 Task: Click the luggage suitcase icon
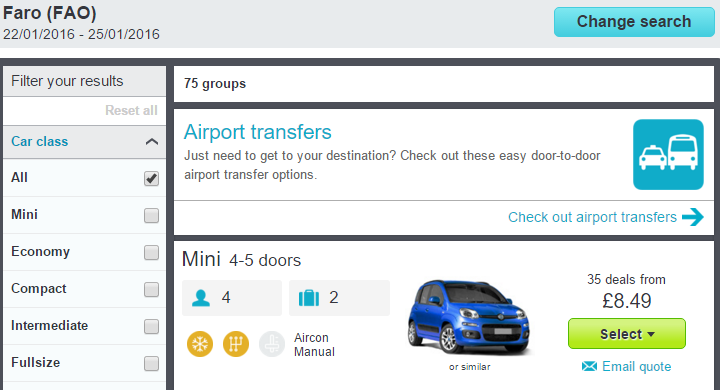point(309,298)
